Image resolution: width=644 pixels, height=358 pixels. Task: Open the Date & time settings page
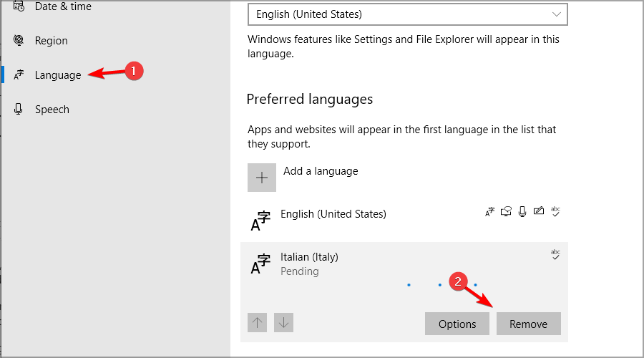tap(63, 6)
